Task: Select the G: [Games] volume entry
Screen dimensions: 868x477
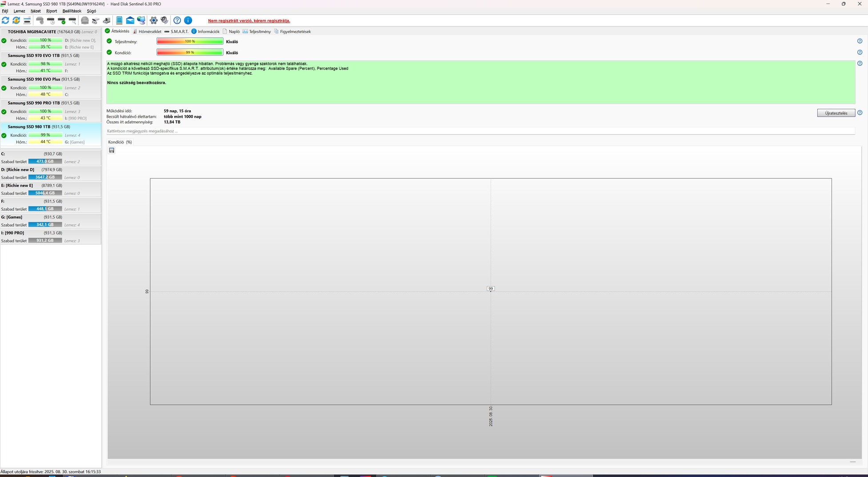Action: (51, 221)
